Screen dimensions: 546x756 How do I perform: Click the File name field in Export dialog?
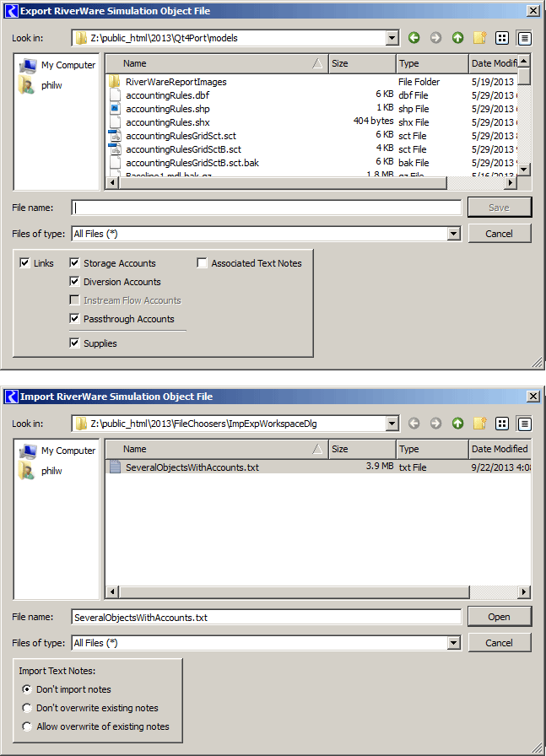[x=266, y=208]
